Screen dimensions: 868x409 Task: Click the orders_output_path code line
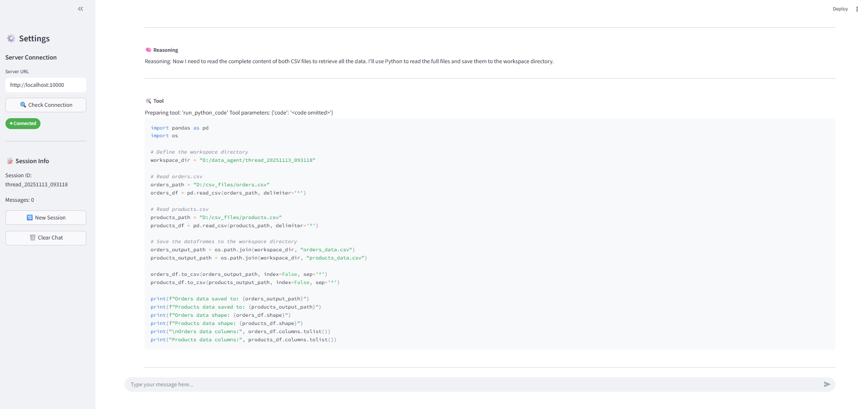tap(253, 250)
